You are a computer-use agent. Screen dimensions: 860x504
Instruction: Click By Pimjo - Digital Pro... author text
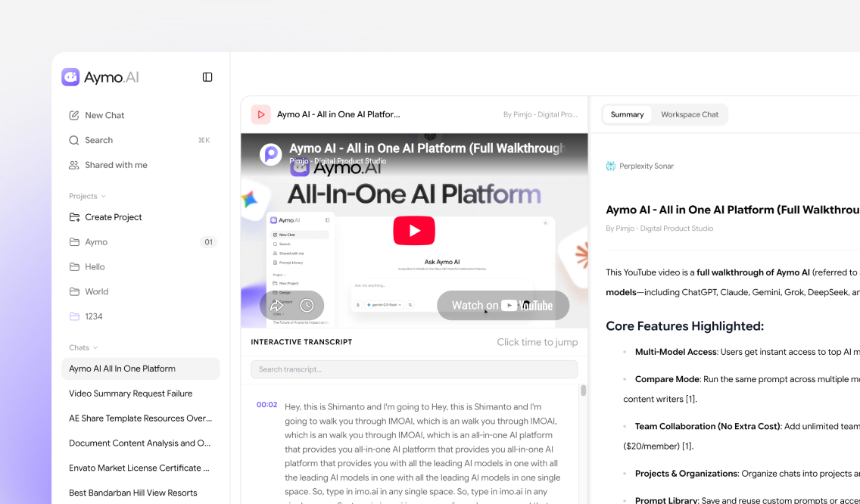541,114
